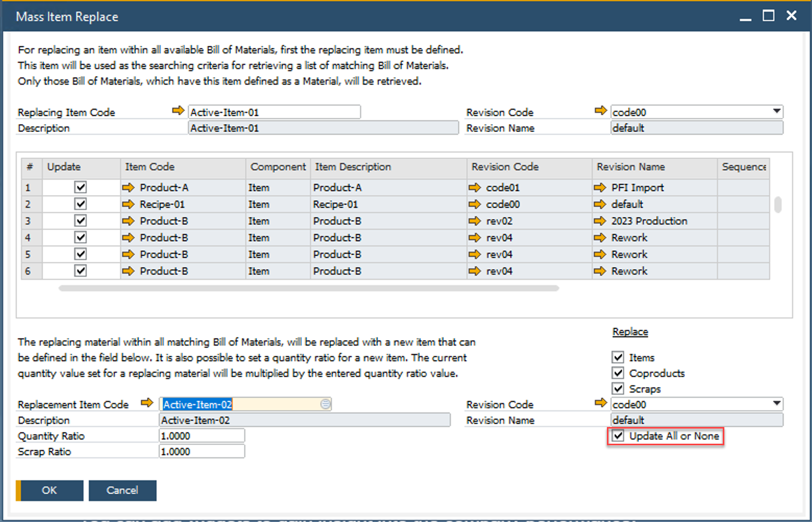Click link arrow beside Product-A item code

128,187
